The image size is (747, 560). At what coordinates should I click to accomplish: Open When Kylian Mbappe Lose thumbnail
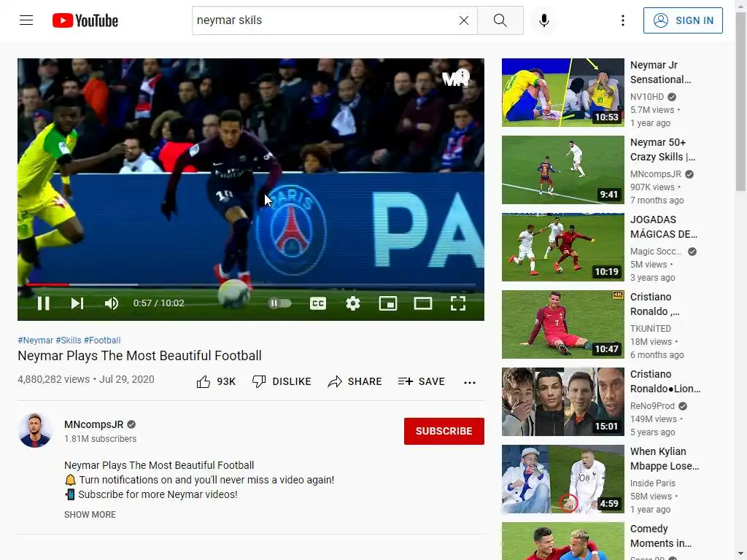[x=563, y=479]
